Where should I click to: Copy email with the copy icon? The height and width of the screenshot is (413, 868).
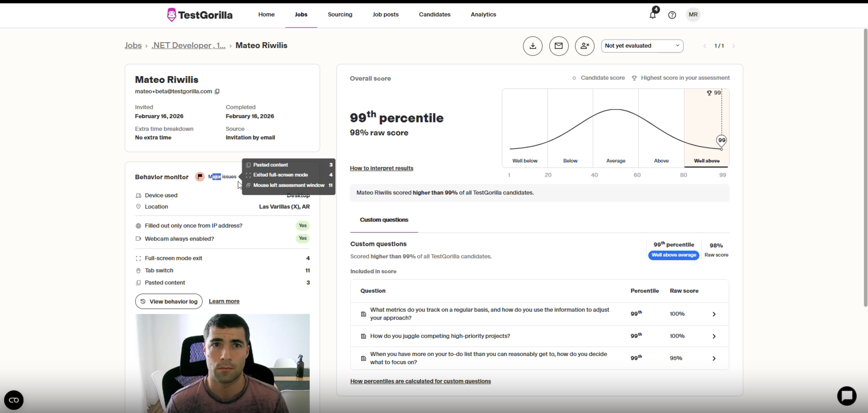[217, 91]
